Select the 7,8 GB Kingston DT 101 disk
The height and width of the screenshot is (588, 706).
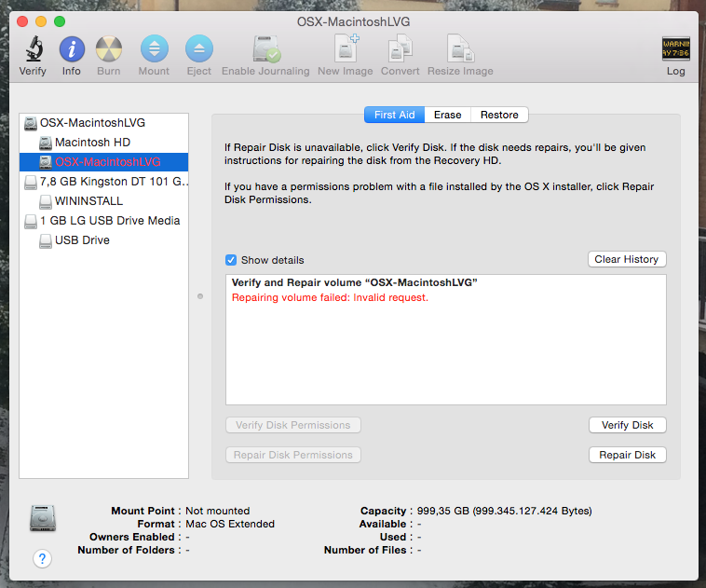tap(103, 182)
